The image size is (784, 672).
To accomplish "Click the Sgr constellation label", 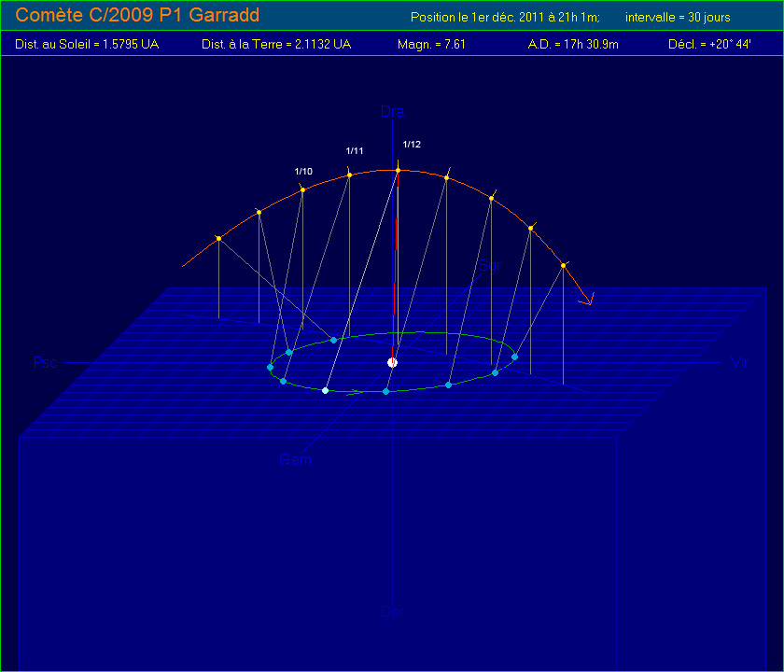I will (x=488, y=267).
